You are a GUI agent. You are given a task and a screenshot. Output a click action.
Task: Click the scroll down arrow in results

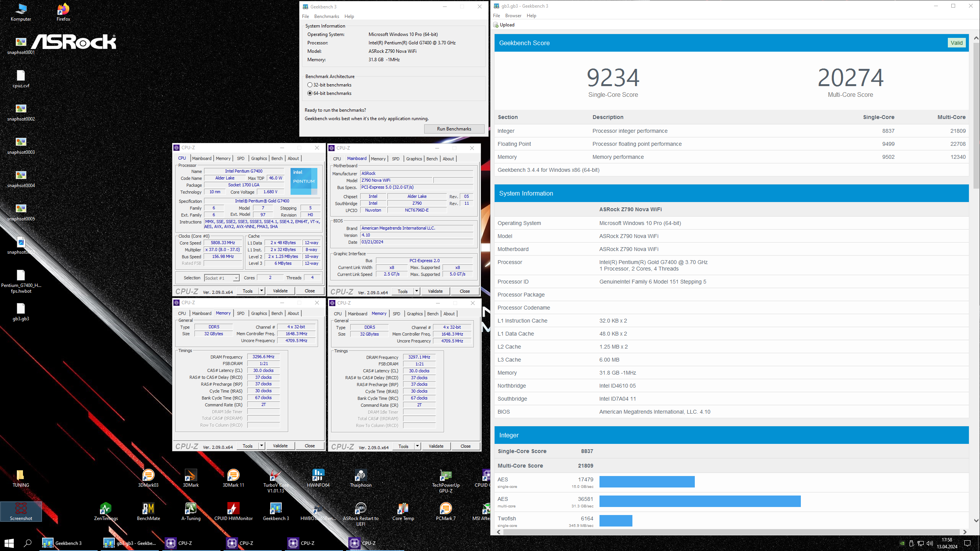976,520
